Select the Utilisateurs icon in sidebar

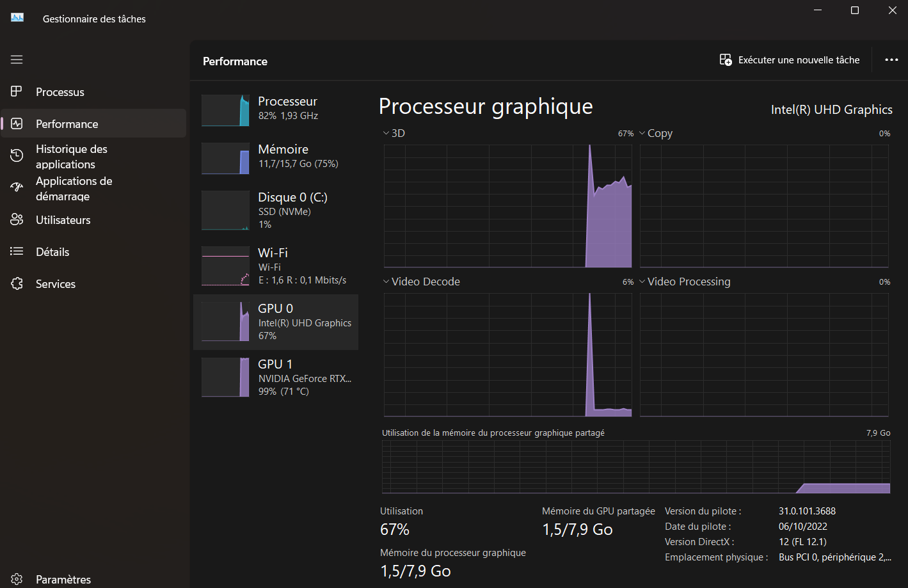tap(17, 219)
